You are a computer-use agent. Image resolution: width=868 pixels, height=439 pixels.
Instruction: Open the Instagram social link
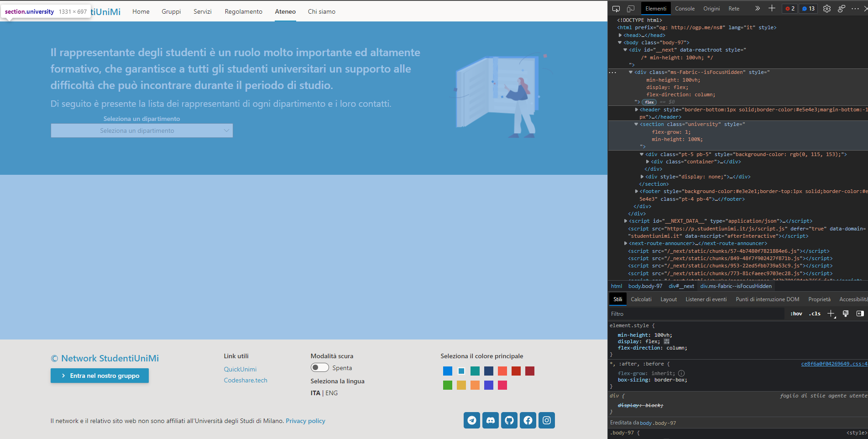[x=547, y=420]
